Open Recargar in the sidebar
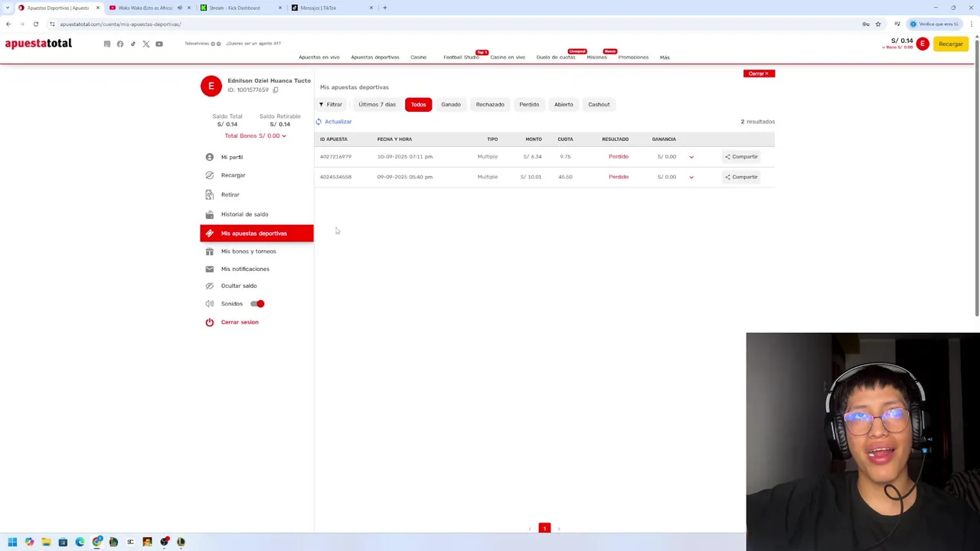 [x=233, y=175]
